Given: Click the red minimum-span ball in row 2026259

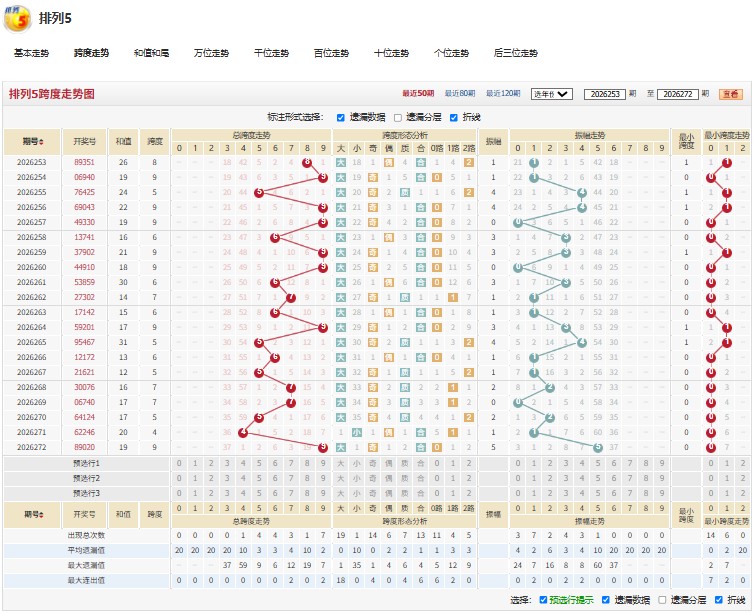Looking at the screenshot, I should pos(727,252).
